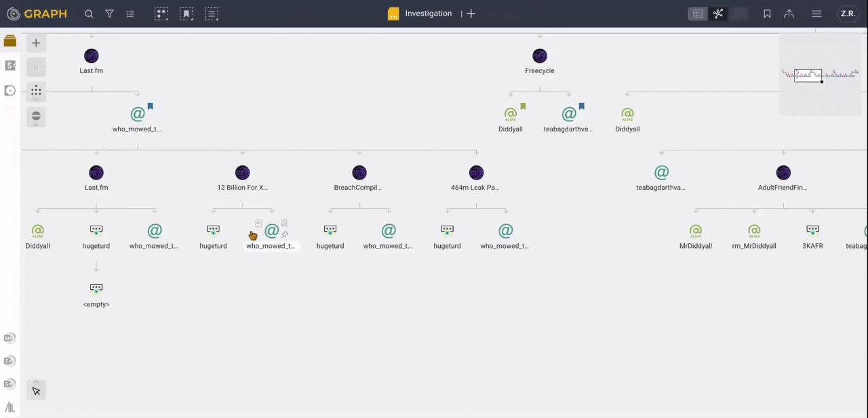868x418 pixels.
Task: Switch to the Investigation tab
Action: [420, 14]
